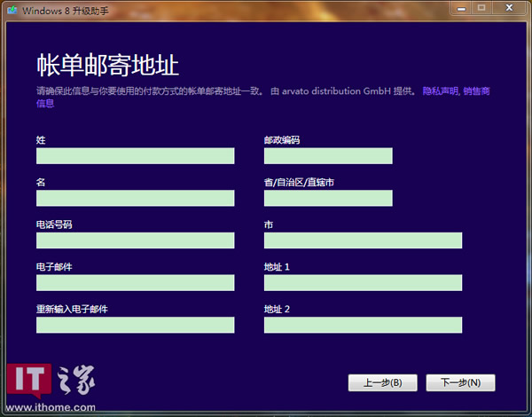Minimize the Windows 8 升级助手 window
532x417 pixels.
461,8
